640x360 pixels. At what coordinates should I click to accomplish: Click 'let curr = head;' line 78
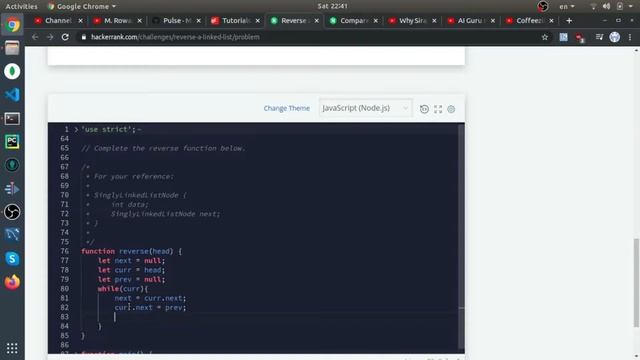click(131, 270)
